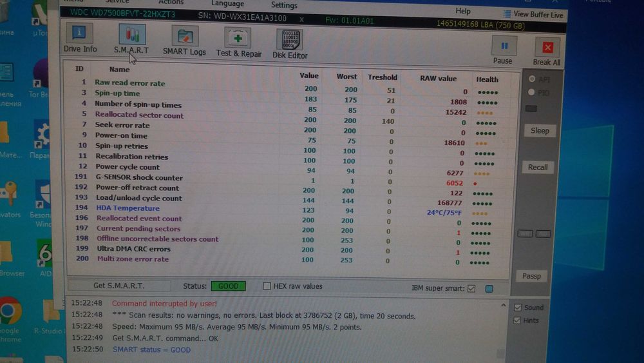
Task: Click the Passp button
Action: point(531,276)
